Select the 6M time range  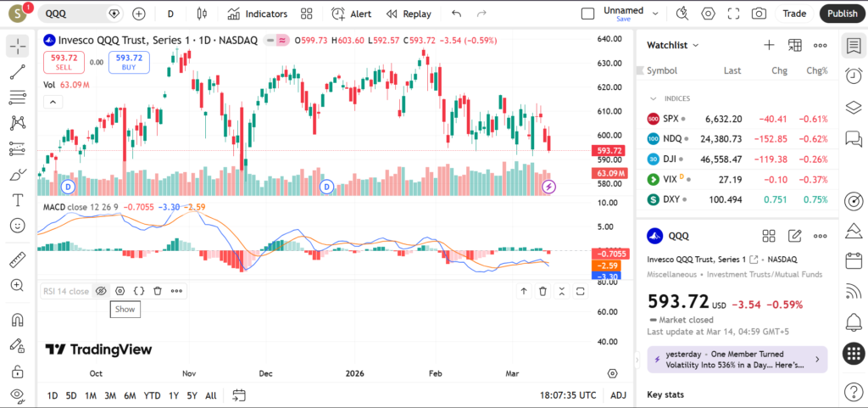coord(130,395)
